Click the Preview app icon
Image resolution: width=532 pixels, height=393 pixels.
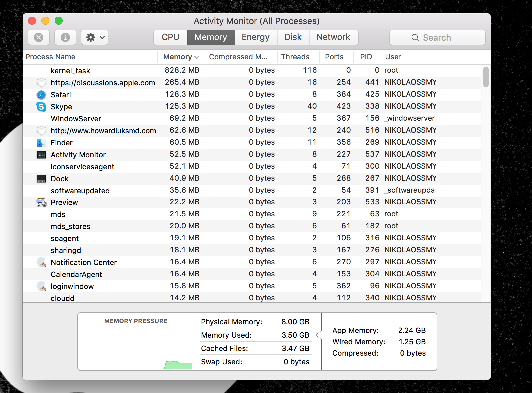tap(41, 202)
